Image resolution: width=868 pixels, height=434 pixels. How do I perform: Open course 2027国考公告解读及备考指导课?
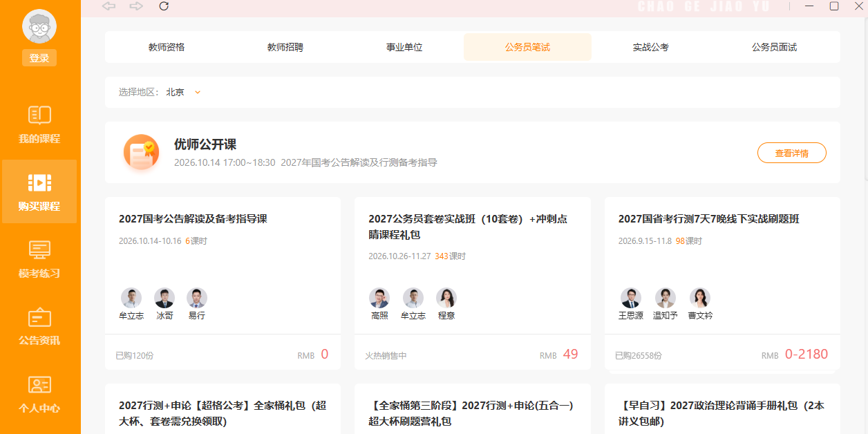point(193,219)
